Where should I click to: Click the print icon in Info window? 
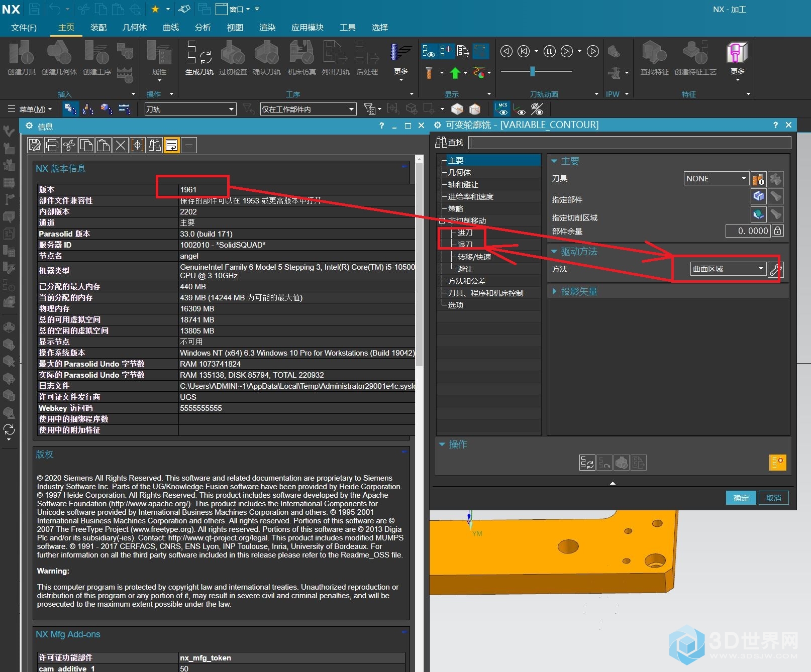click(52, 146)
